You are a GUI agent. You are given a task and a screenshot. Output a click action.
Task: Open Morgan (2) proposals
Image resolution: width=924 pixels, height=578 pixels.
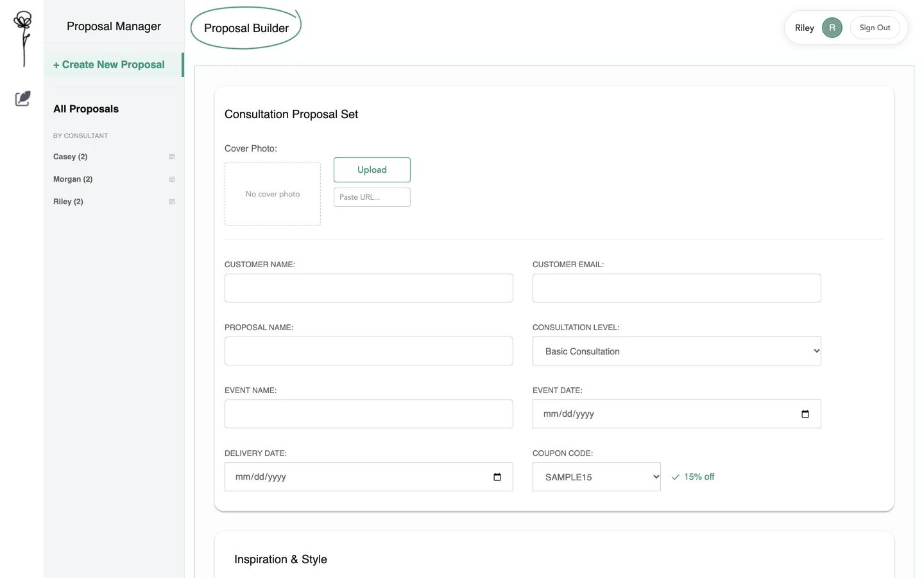point(73,179)
